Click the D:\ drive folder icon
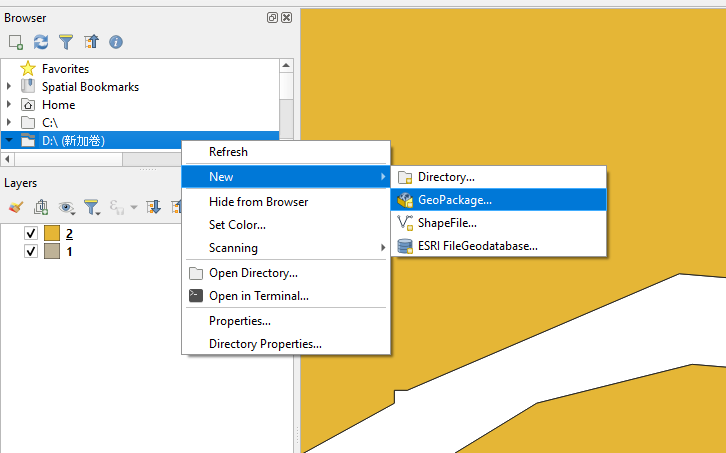The width and height of the screenshot is (726, 453). [x=28, y=140]
